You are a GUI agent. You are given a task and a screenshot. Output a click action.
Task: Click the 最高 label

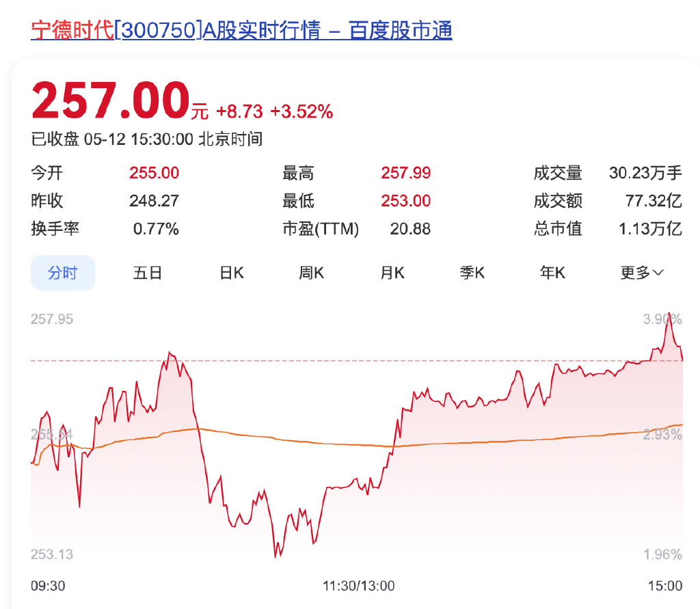(298, 173)
